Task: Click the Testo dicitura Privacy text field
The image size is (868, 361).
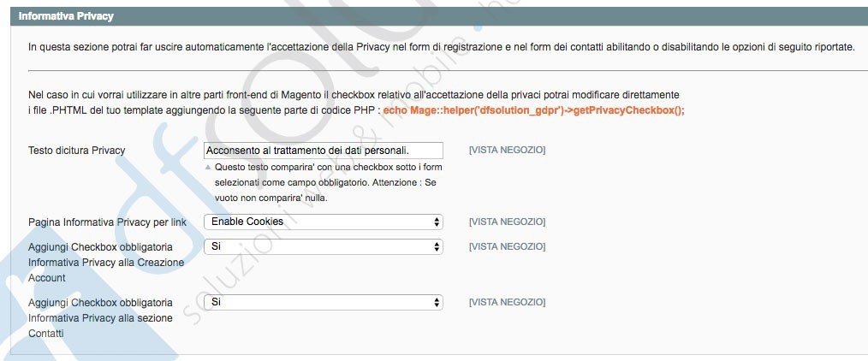Action: [324, 151]
